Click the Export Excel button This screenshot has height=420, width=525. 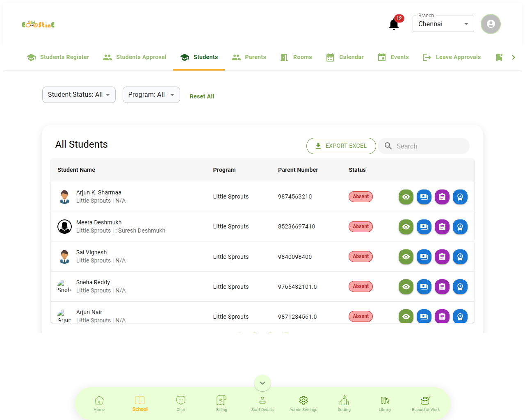point(341,146)
